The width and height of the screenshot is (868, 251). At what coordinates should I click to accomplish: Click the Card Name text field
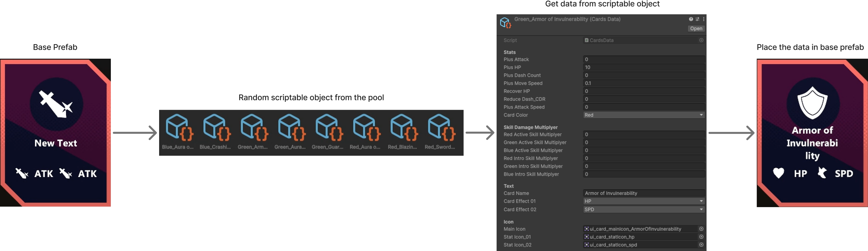click(644, 193)
